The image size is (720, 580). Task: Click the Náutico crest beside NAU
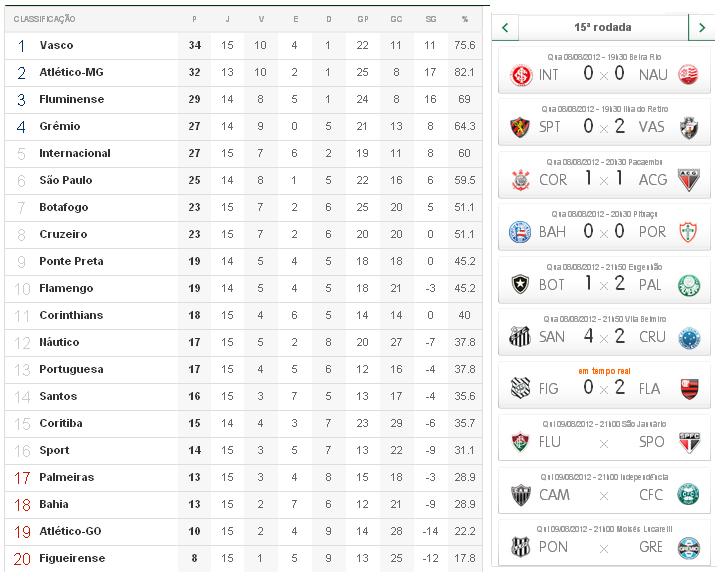[x=687, y=75]
